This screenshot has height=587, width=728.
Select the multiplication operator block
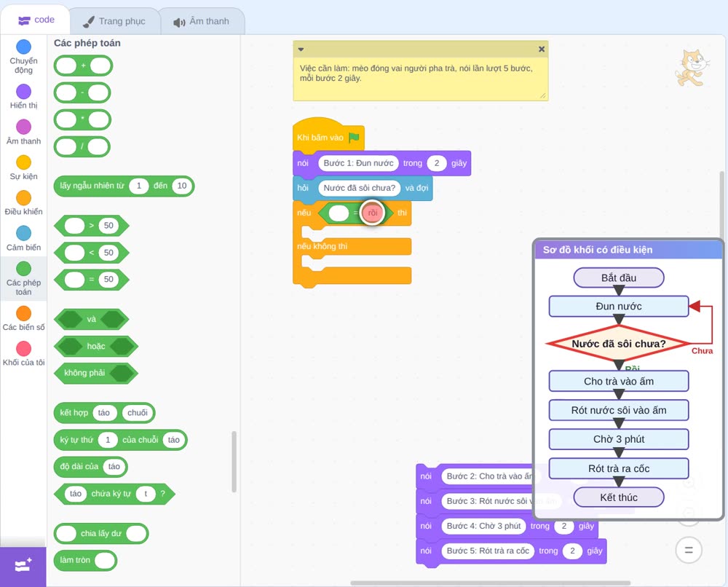(82, 120)
